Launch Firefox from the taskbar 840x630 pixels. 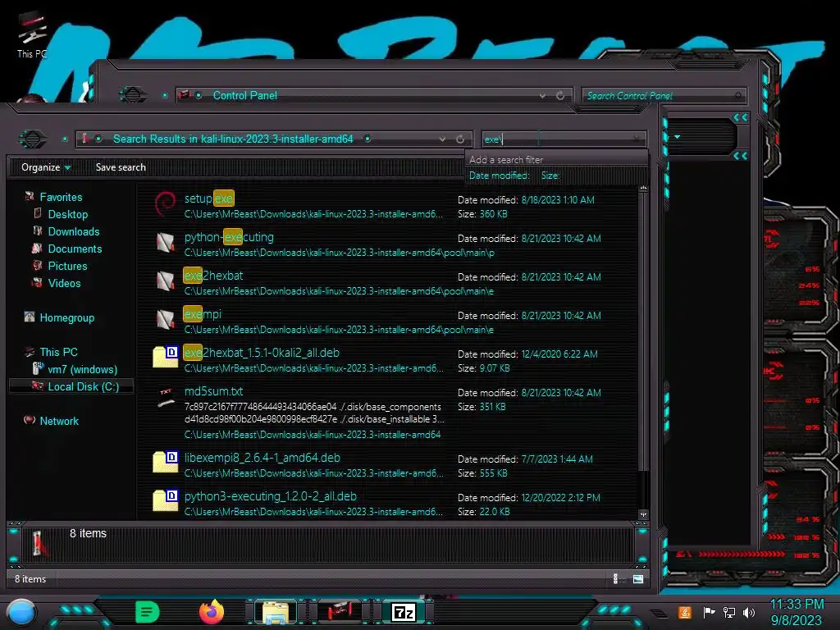[x=212, y=612]
